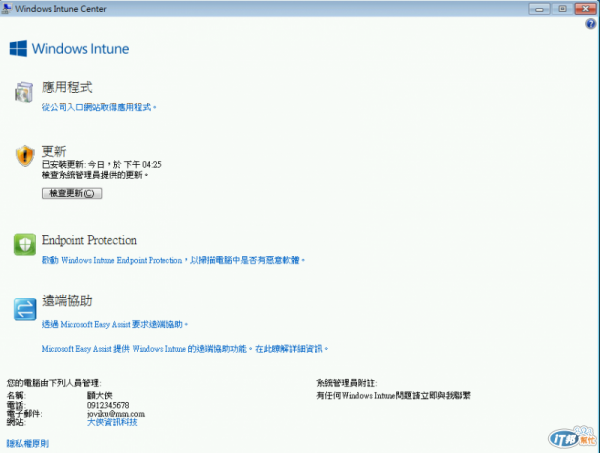Open link 從公司入口網站取得應用程式
Image resolution: width=600 pixels, height=453 pixels.
tap(99, 107)
